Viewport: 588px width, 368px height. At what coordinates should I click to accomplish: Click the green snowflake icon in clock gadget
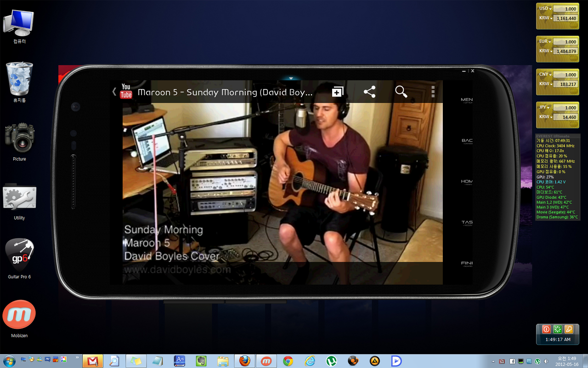point(558,329)
